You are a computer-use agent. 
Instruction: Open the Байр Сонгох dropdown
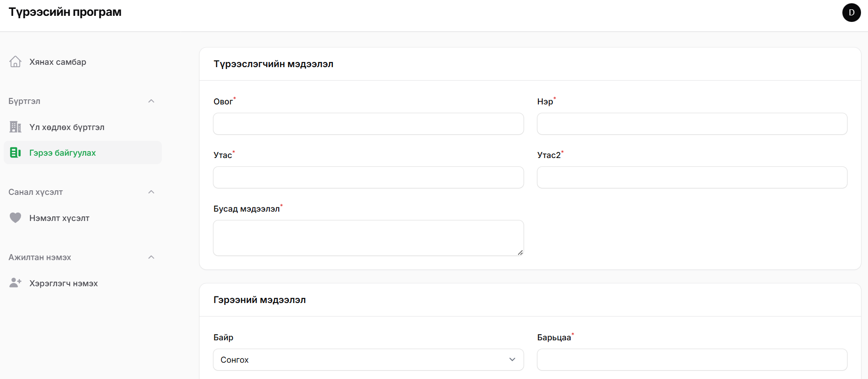(x=368, y=359)
